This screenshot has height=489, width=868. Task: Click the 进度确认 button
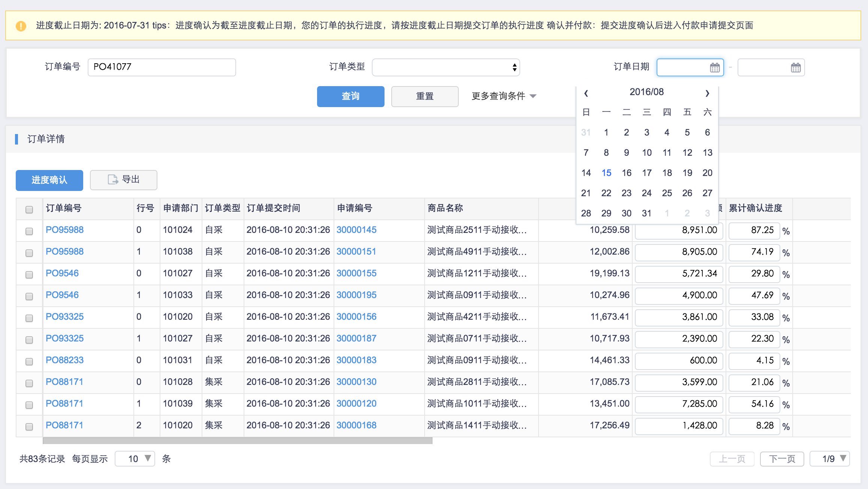[49, 180]
